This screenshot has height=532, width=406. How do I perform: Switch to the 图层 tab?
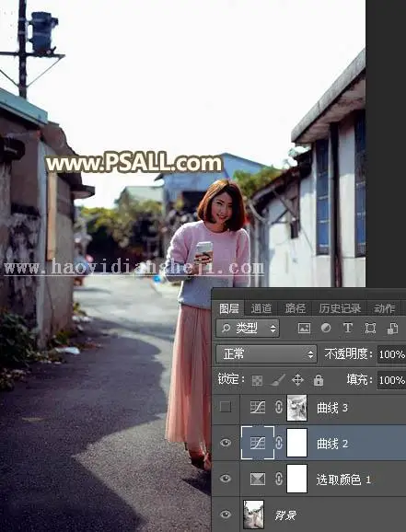pos(229,308)
